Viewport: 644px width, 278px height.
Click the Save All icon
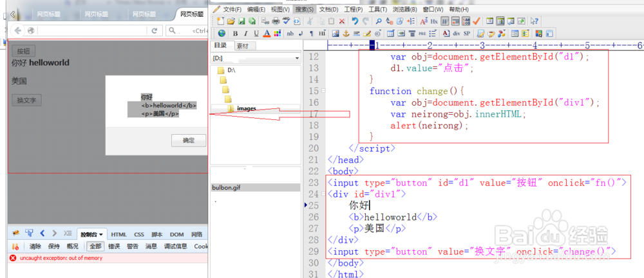tap(252, 21)
